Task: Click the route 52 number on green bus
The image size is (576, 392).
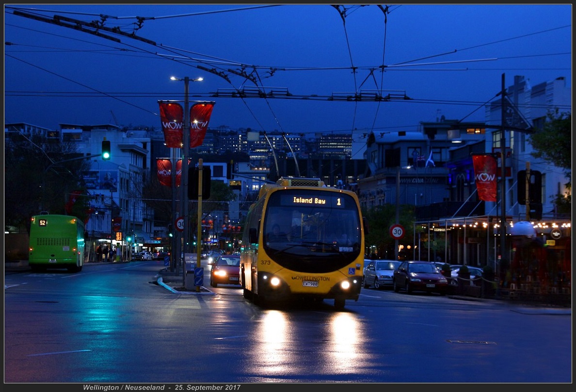Action: (x=43, y=222)
